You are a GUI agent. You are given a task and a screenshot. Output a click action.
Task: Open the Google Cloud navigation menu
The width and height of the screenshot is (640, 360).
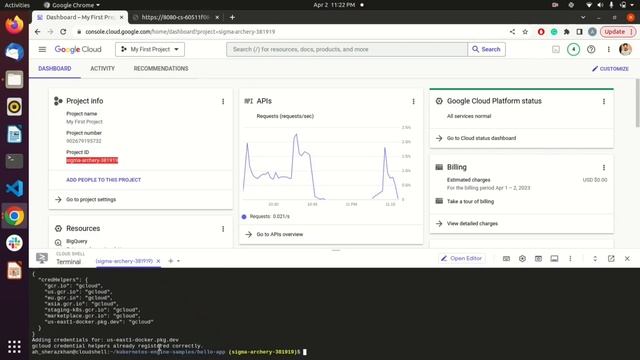tap(42, 49)
